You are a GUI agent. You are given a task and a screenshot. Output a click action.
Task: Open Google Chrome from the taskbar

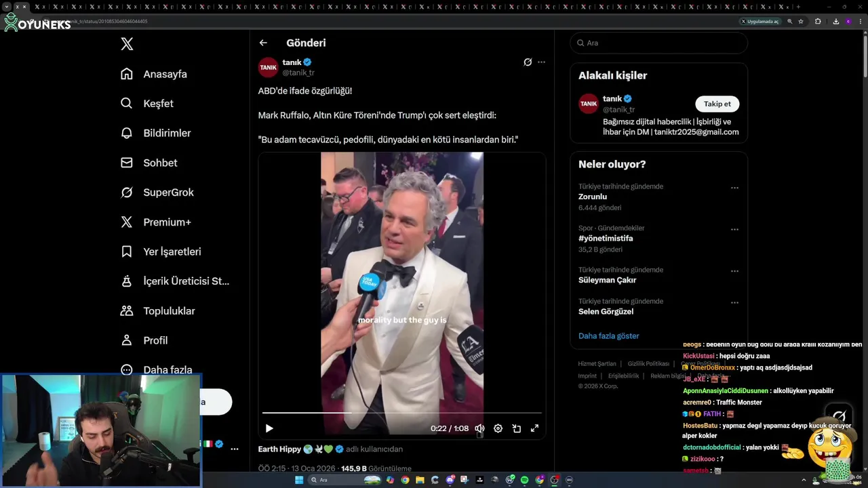(x=405, y=480)
